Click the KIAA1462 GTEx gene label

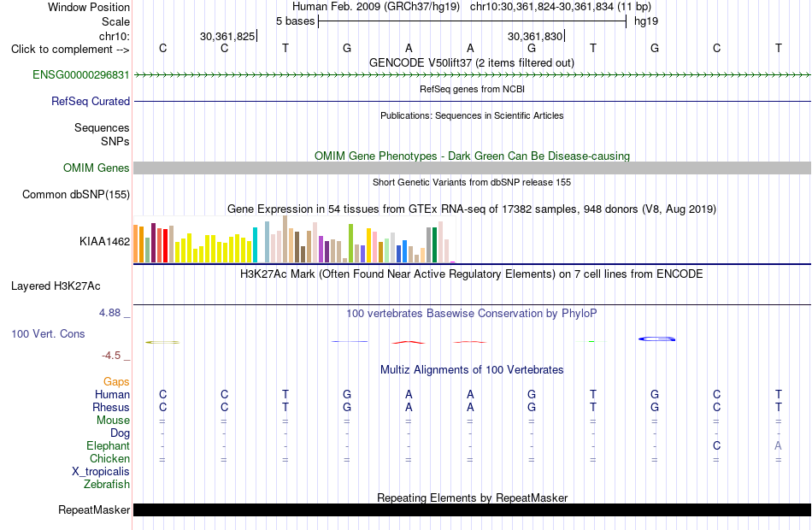tap(104, 241)
